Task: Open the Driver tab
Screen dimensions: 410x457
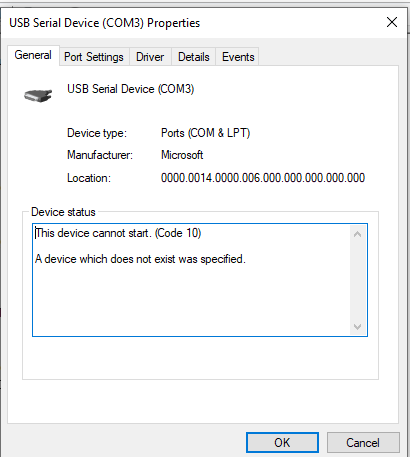Action: point(150,57)
